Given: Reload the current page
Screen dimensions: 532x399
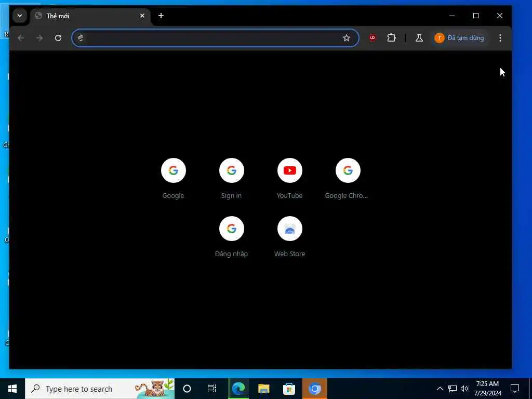Looking at the screenshot, I should coord(58,37).
